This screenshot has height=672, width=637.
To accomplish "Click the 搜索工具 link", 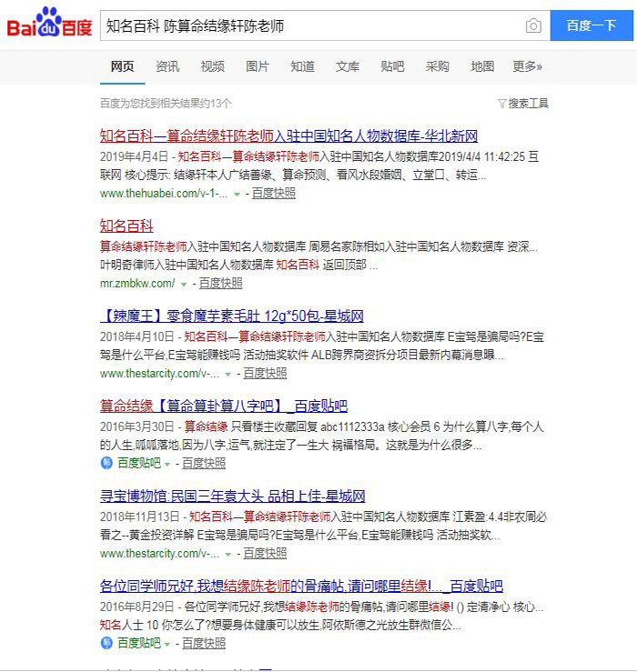I will tap(529, 104).
